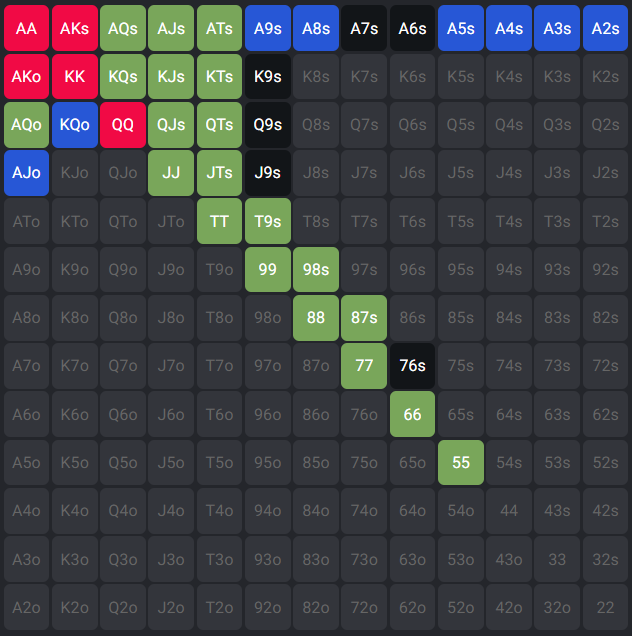Toggle the black K9s hand cell
This screenshot has height=636, width=632.
click(x=268, y=76)
